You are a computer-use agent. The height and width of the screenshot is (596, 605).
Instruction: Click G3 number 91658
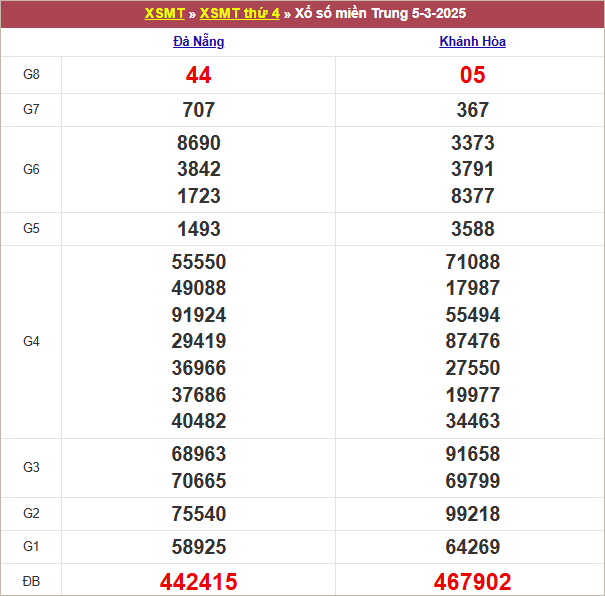pyautogui.click(x=473, y=454)
